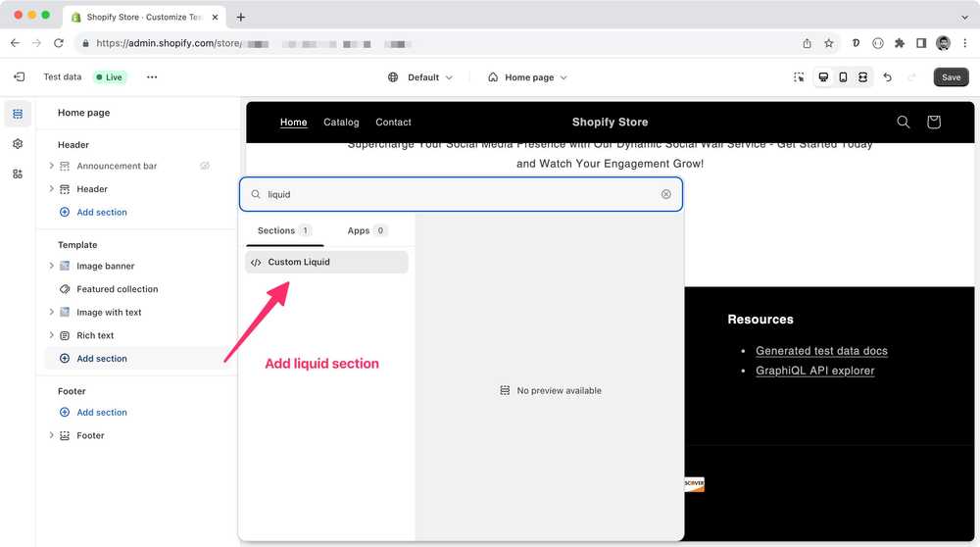
Task: Open Generated test data docs link
Action: (821, 351)
